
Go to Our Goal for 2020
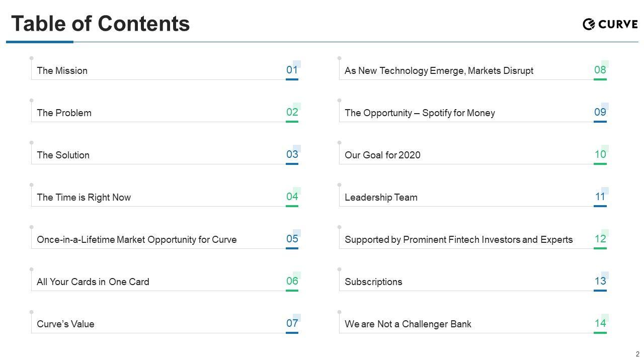pyautogui.click(x=382, y=155)
